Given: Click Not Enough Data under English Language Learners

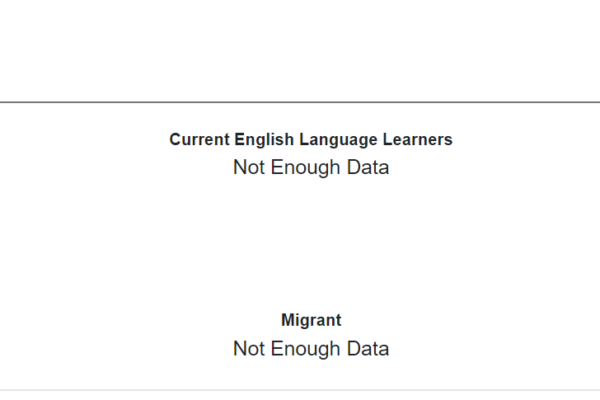Looking at the screenshot, I should coord(311,167).
